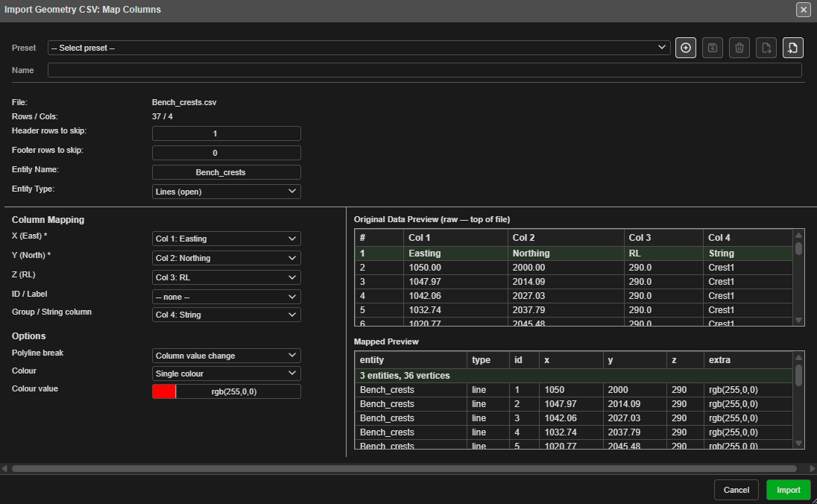Click the delete preset trash icon
817x504 pixels.
(x=739, y=48)
